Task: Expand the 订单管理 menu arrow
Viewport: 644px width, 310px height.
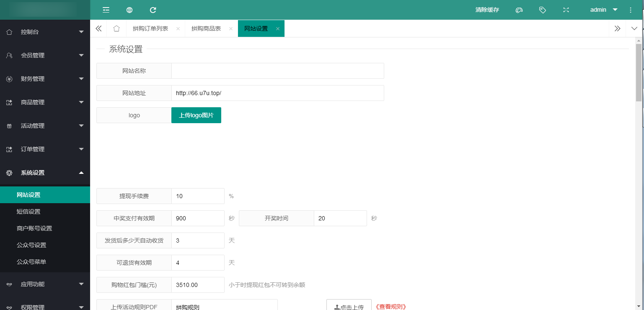Action: (81, 149)
